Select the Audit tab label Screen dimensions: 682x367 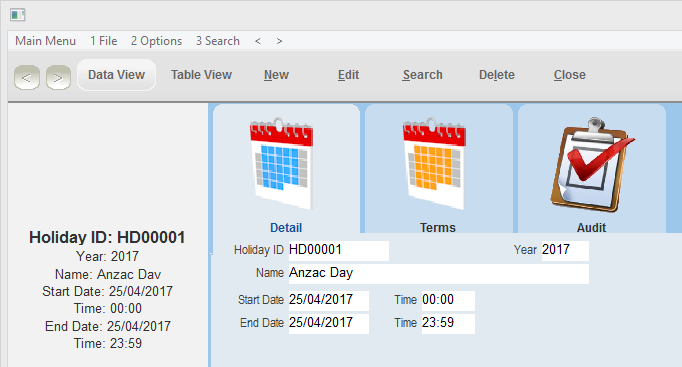click(x=591, y=227)
